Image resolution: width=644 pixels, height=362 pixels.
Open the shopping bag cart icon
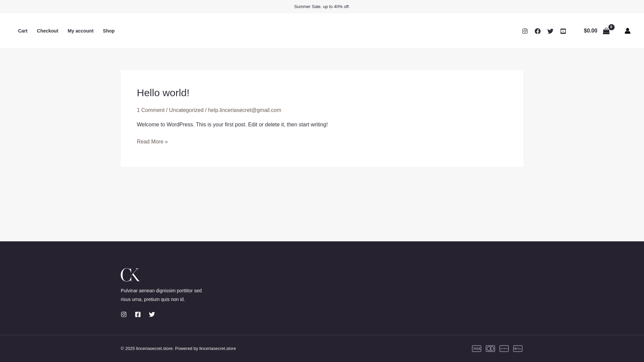coord(606,31)
